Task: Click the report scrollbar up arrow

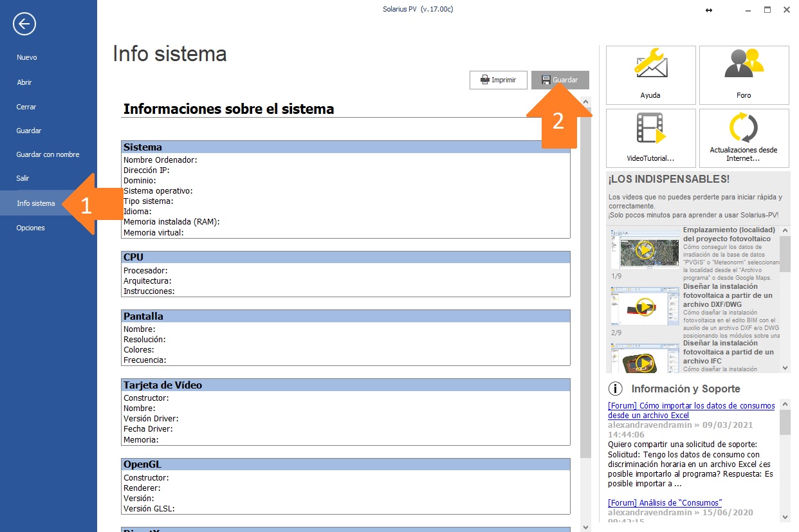Action: (x=585, y=102)
